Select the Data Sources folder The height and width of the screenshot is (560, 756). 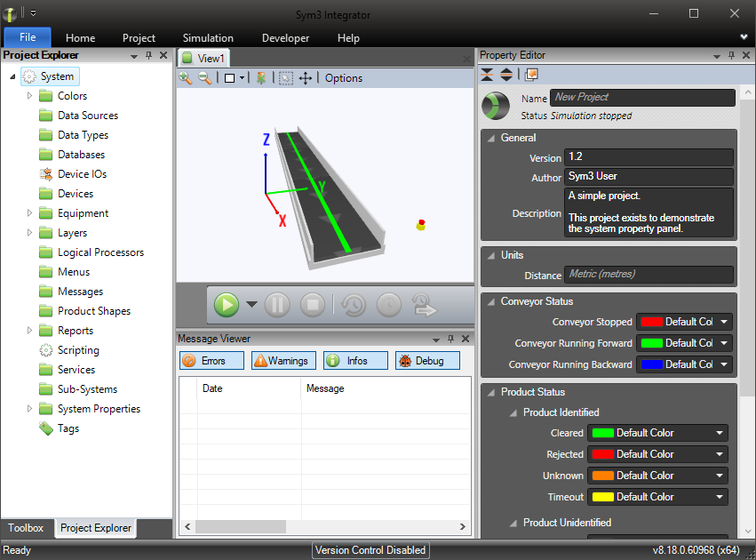tap(78, 116)
